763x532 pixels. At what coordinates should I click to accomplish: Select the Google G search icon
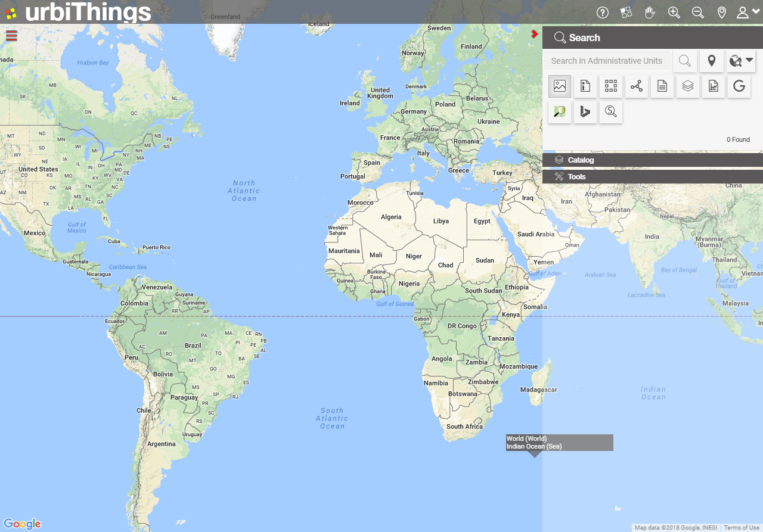coord(739,86)
